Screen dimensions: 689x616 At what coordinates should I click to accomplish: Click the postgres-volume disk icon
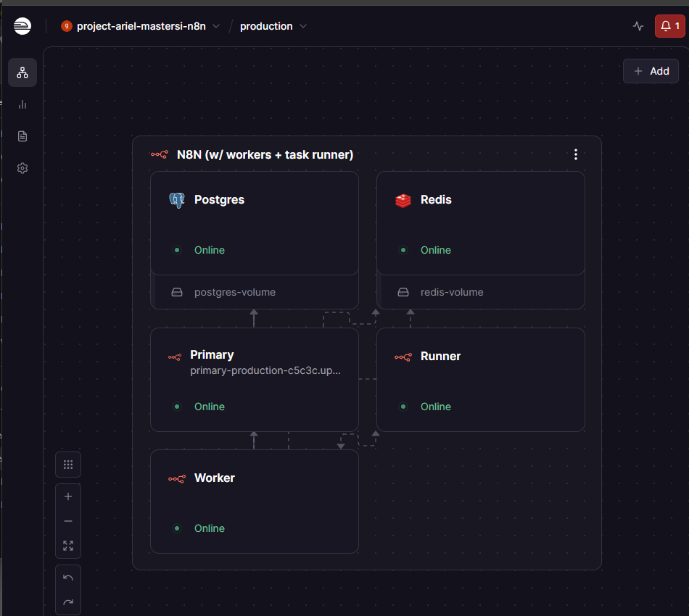point(177,292)
